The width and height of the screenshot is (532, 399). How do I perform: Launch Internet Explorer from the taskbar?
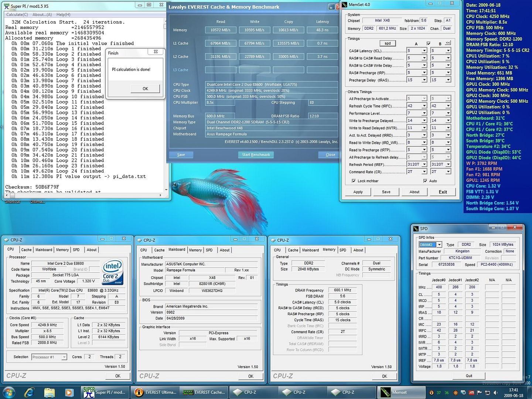click(x=29, y=392)
